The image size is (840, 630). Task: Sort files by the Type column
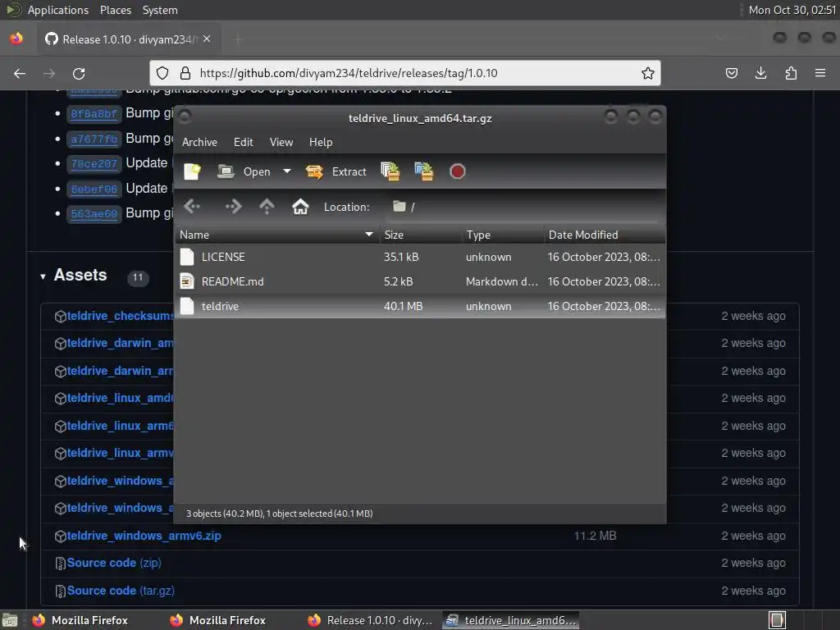point(503,235)
